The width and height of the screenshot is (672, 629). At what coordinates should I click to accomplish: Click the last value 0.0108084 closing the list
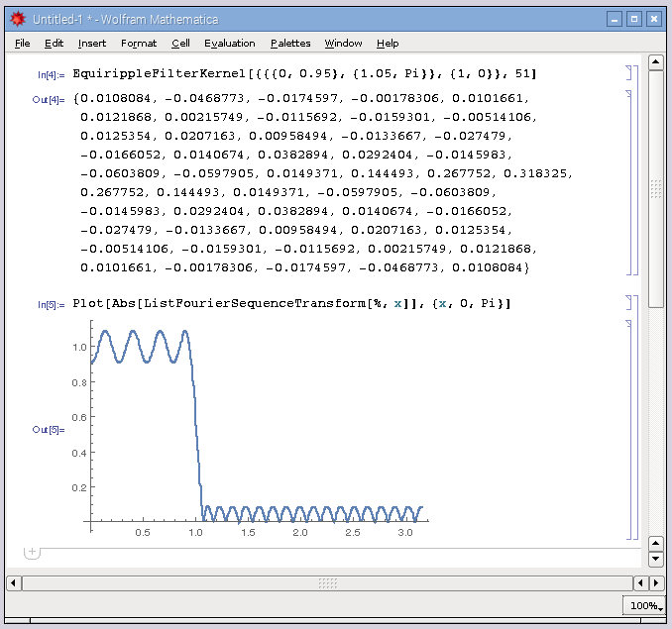tap(488, 267)
